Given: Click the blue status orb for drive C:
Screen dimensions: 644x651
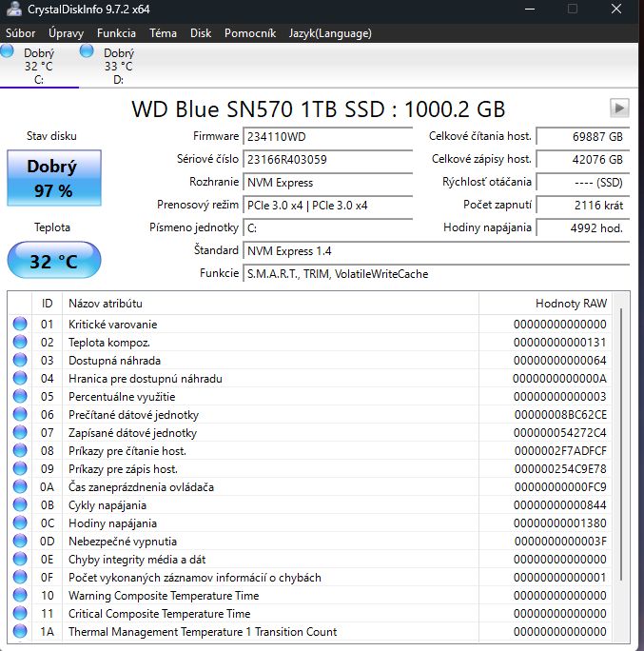Looking at the screenshot, I should 7,51.
